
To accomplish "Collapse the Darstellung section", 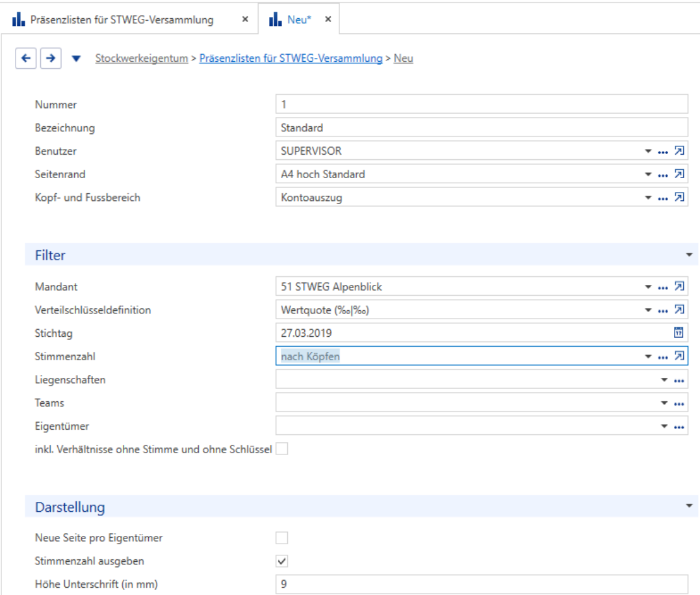I will [x=690, y=506].
